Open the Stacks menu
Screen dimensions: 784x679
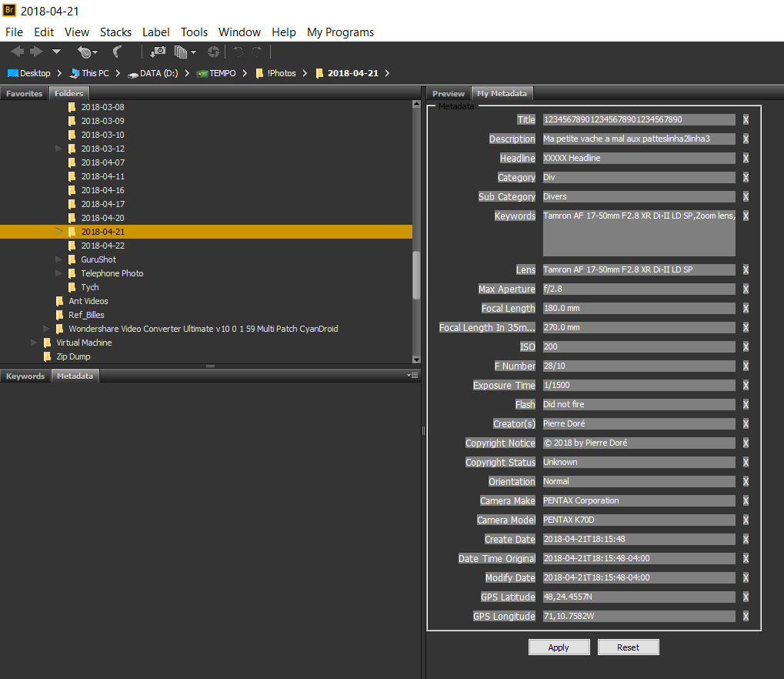click(x=115, y=32)
